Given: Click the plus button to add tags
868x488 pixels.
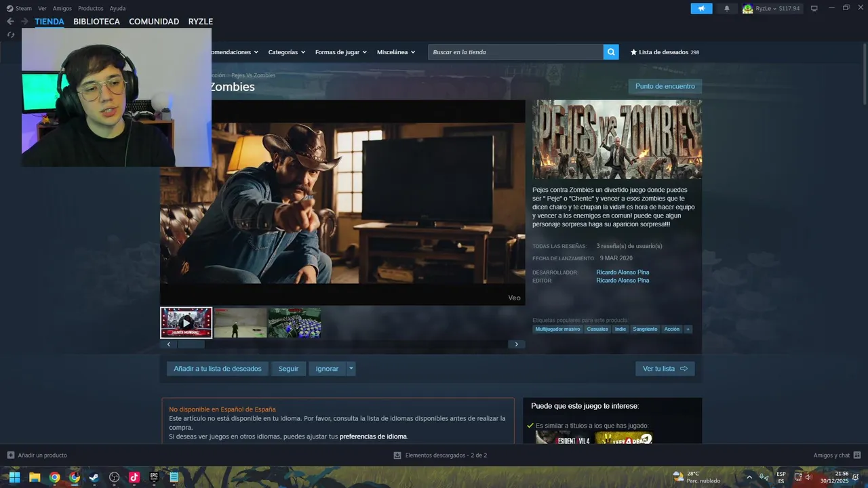Looking at the screenshot, I should tap(688, 329).
